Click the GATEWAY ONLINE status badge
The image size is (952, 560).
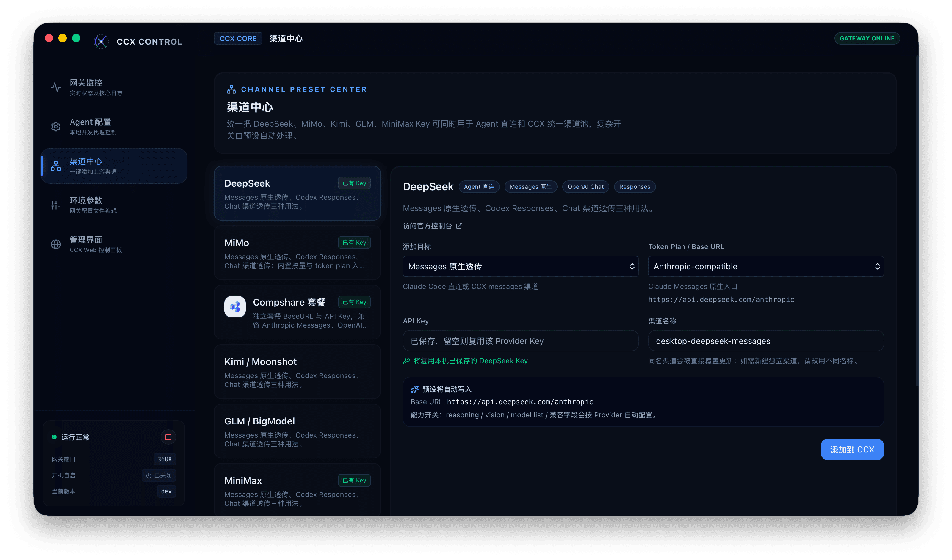867,38
